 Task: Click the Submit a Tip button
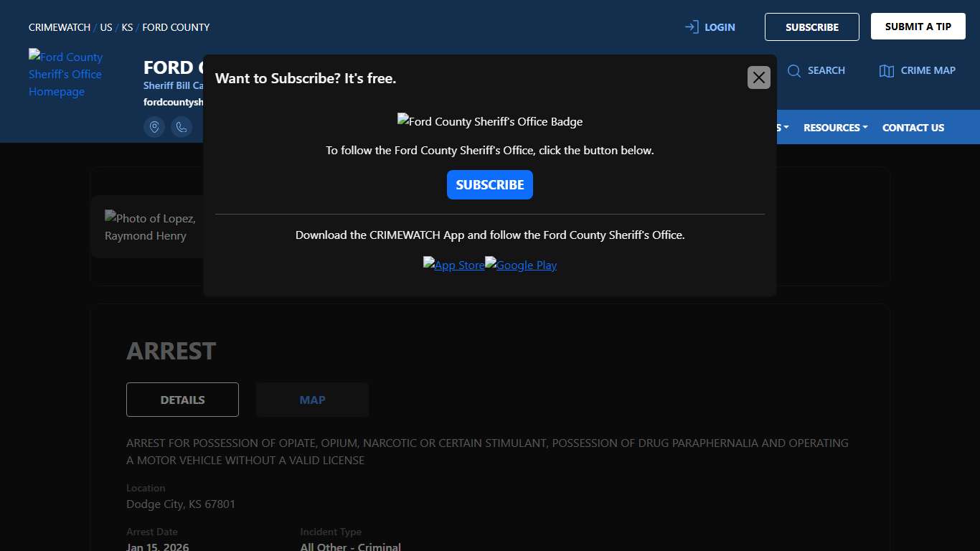918,27
